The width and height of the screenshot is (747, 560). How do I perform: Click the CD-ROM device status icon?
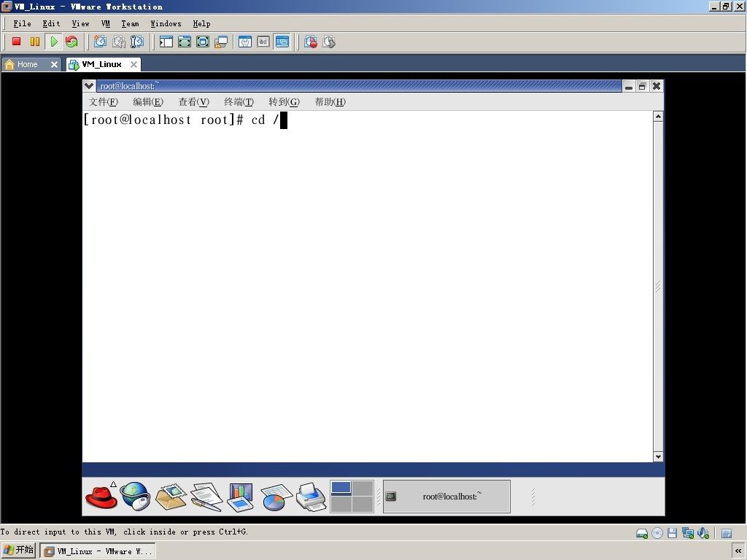pyautogui.click(x=657, y=533)
